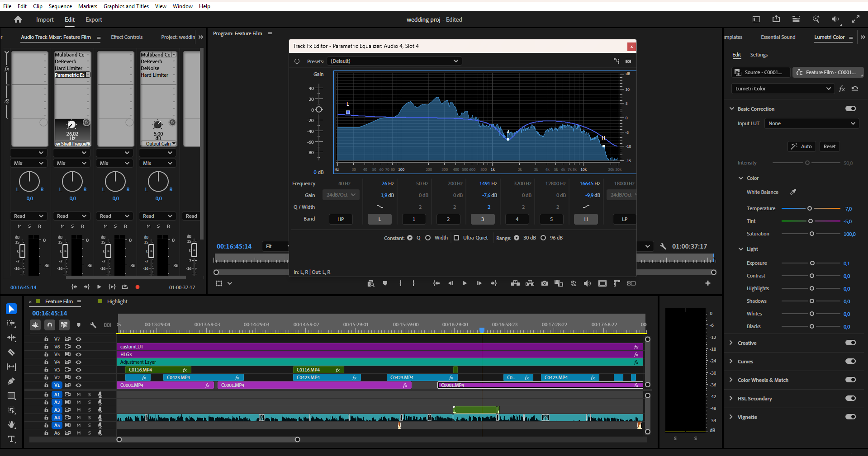The height and width of the screenshot is (456, 868).
Task: Adjust the Temperature slider handle
Action: [810, 208]
